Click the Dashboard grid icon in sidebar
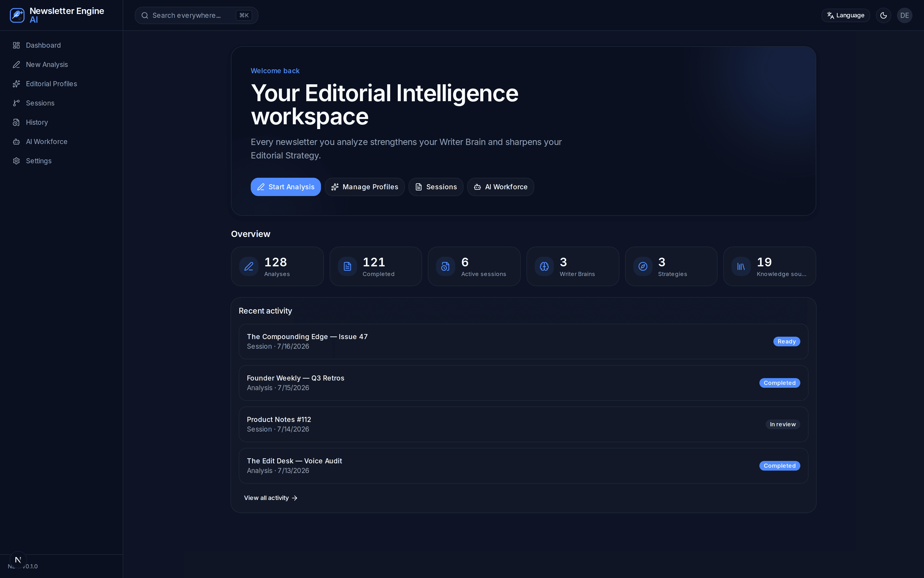 [x=16, y=46]
